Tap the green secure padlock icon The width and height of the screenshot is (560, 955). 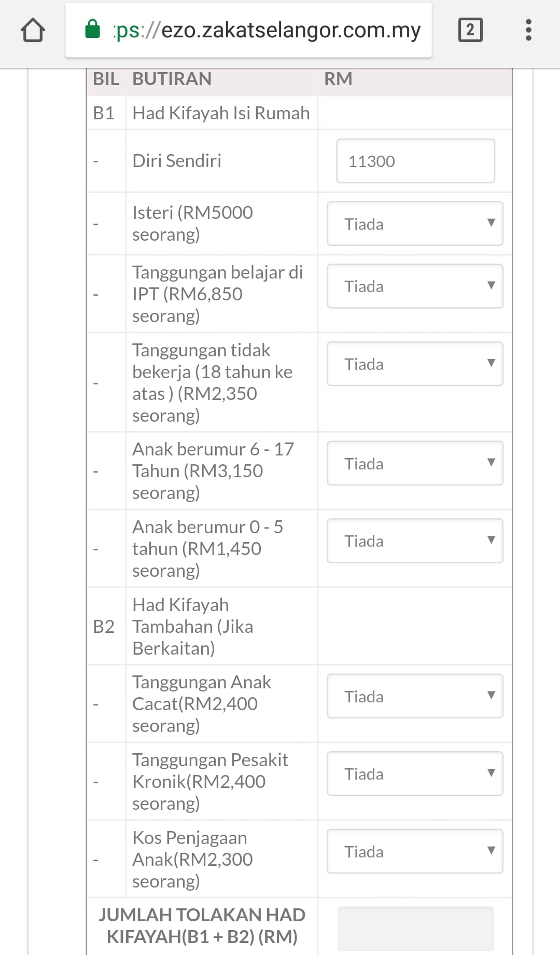(92, 29)
